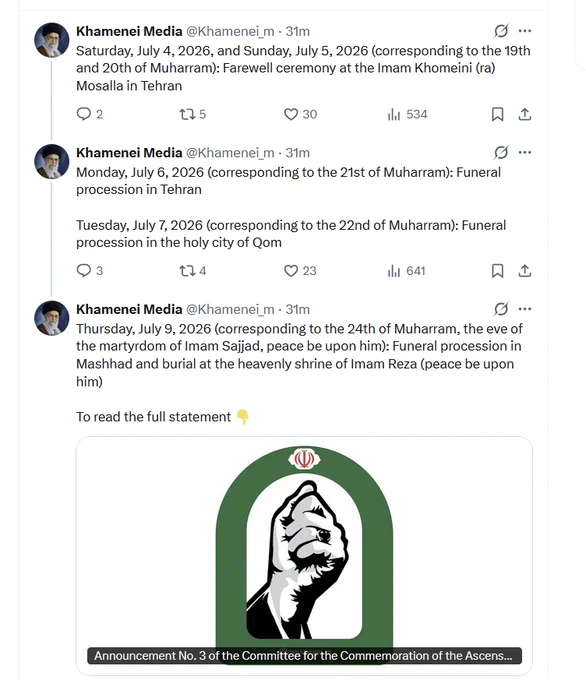586x680 pixels.
Task: Like the tweet with 23 likes
Action: [291, 271]
